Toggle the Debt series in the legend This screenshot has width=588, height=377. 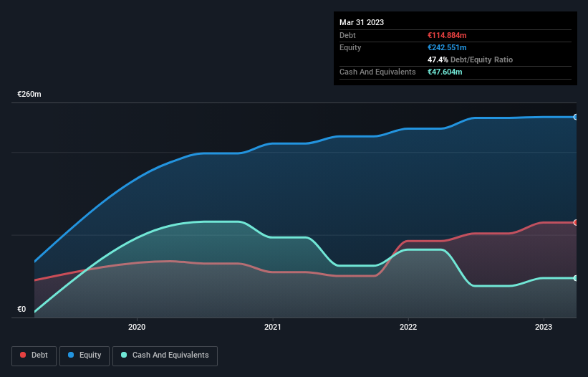(x=34, y=355)
